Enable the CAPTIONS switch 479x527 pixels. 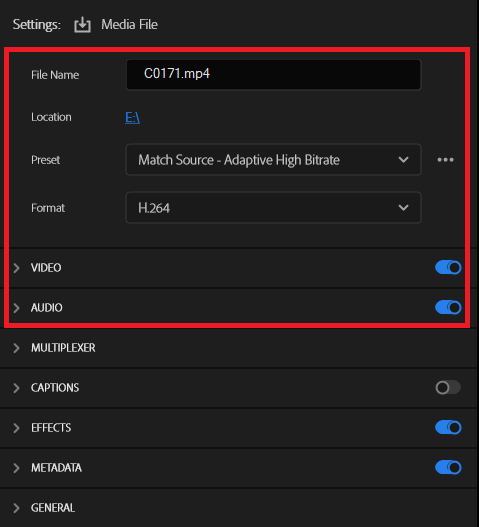tap(448, 388)
